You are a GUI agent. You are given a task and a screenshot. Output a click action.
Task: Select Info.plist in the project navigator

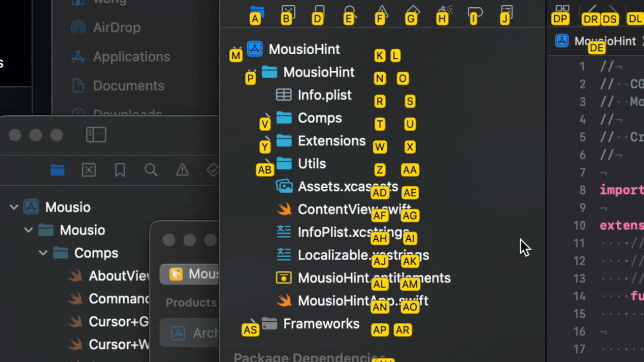[x=324, y=95]
